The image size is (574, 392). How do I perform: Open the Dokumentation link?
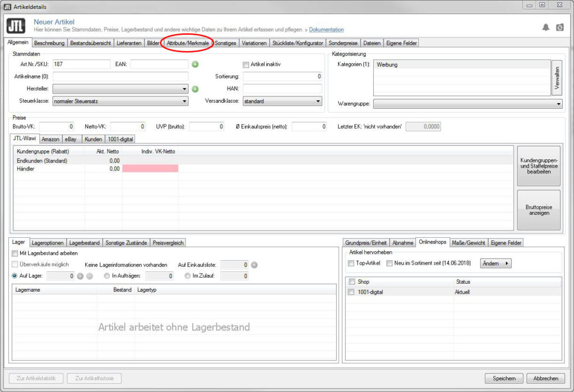pyautogui.click(x=326, y=30)
